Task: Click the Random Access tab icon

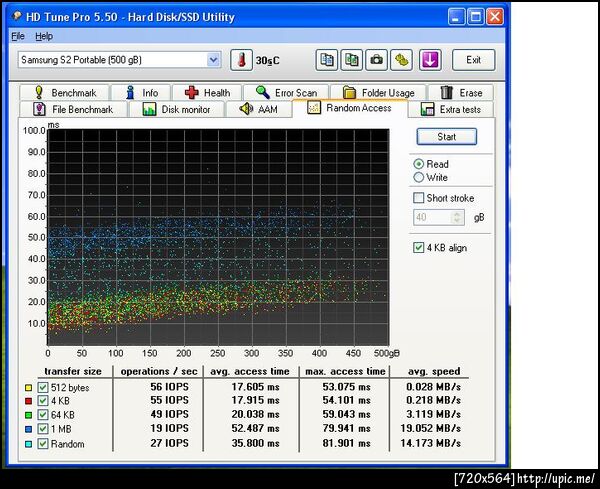Action: (314, 108)
